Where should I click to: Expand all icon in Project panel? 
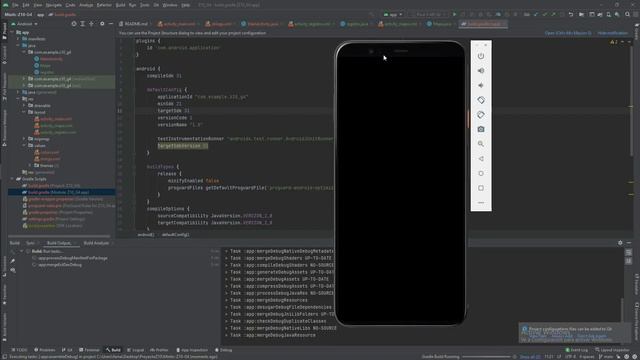pyautogui.click(x=82, y=24)
